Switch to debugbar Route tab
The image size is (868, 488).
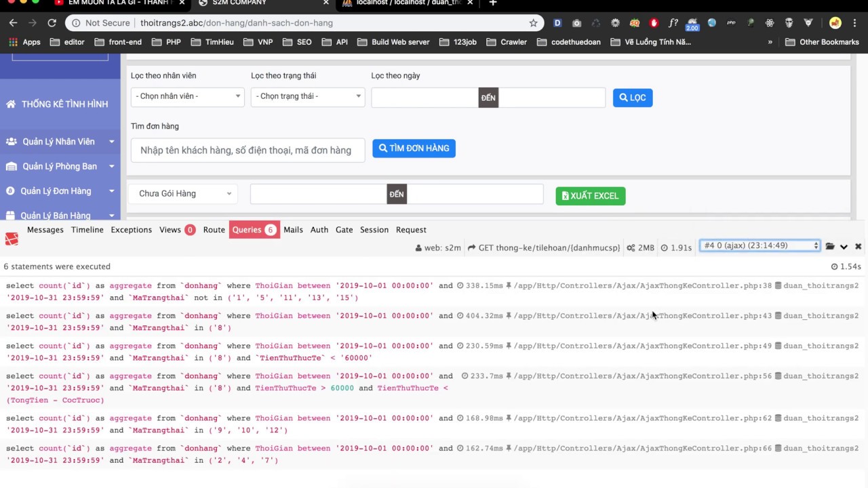[x=214, y=230]
